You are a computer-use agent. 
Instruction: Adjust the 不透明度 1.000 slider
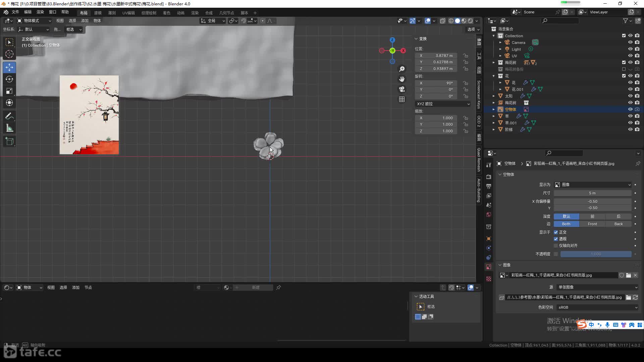(596, 254)
